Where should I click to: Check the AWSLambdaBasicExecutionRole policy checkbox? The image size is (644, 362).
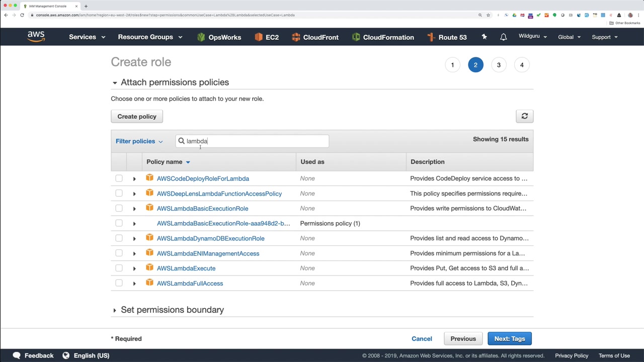119,208
